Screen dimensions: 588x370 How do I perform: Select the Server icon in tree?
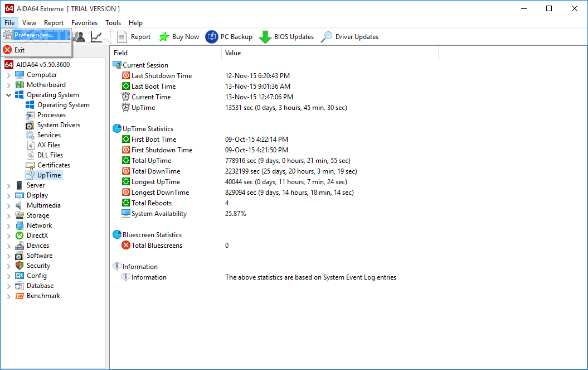[x=20, y=185]
